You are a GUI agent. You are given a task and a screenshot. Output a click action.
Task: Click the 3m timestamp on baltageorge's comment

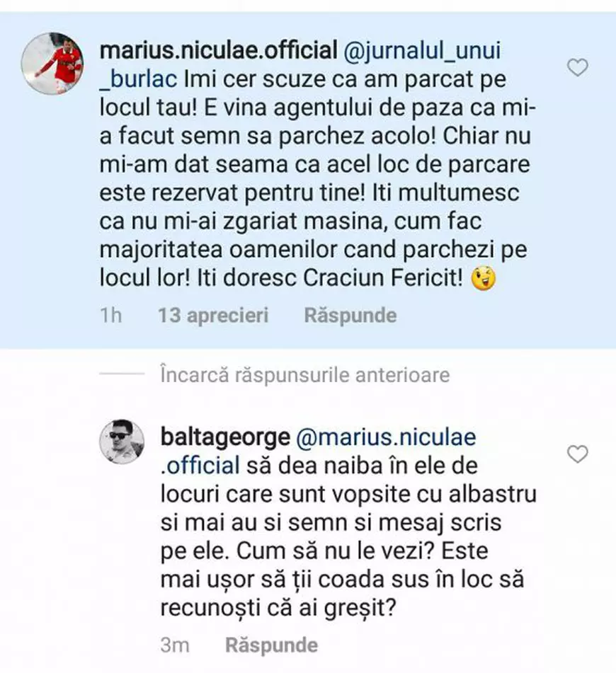173,645
